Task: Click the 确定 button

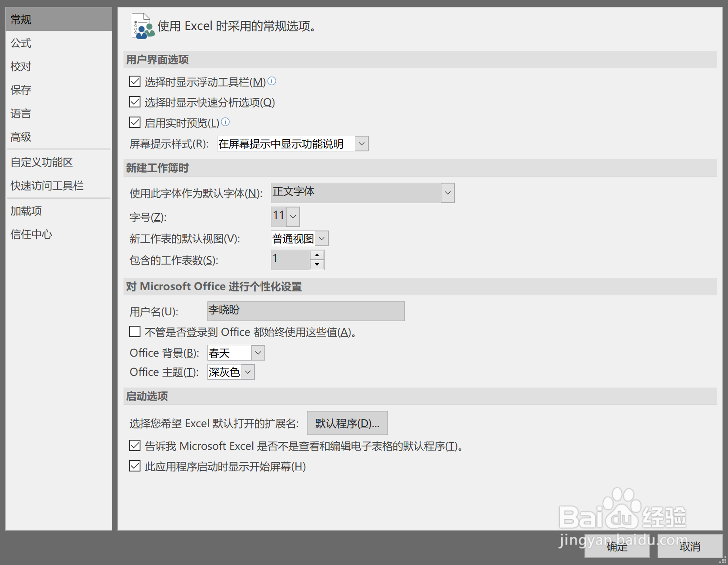Action: point(617,546)
